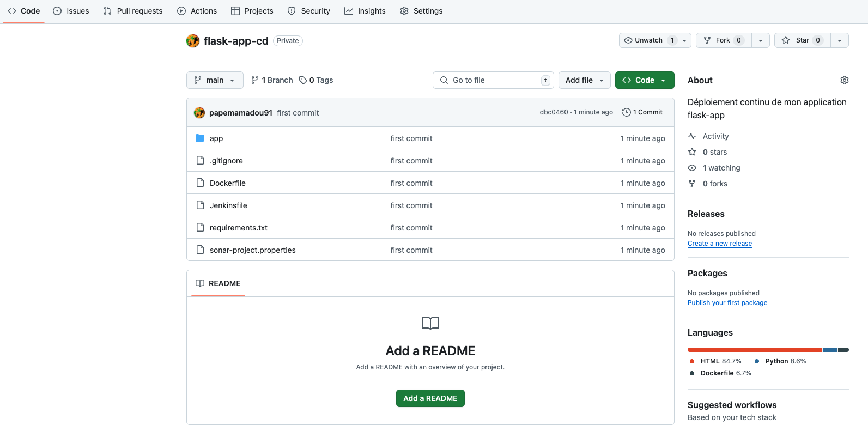Open commit history via clock icon

point(627,112)
